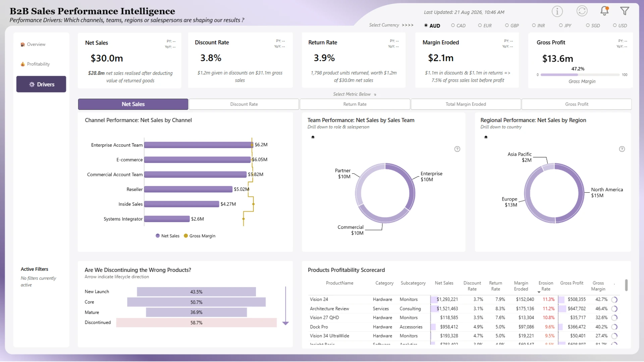The height and width of the screenshot is (362, 644).
Task: Click the refresh data icon
Action: (x=582, y=11)
